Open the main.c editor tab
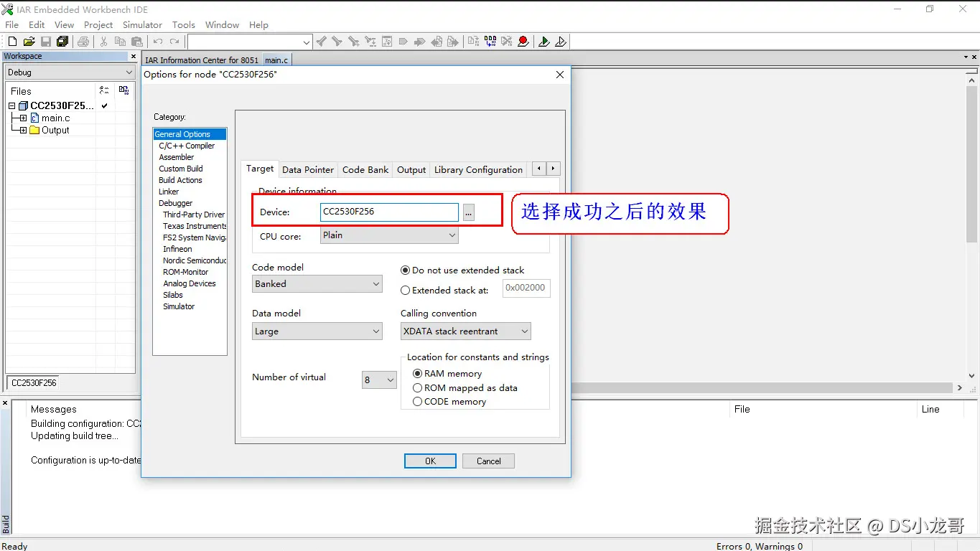The width and height of the screenshot is (980, 551). [276, 60]
